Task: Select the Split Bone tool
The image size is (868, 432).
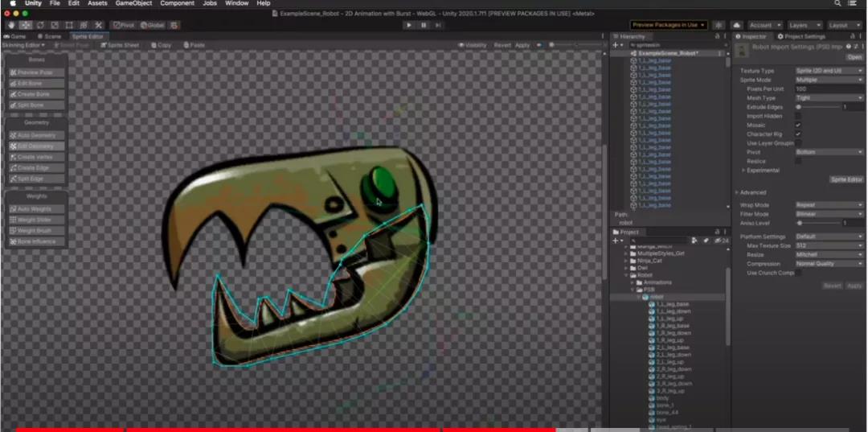Action: pyautogui.click(x=36, y=105)
